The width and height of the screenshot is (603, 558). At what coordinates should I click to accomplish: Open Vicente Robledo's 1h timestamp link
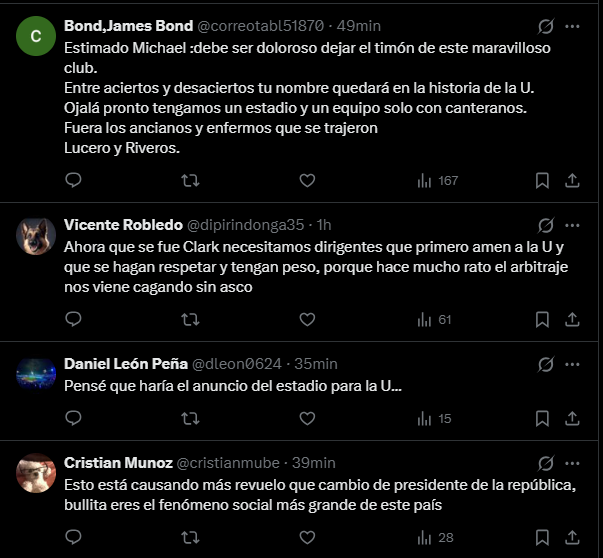click(x=325, y=225)
